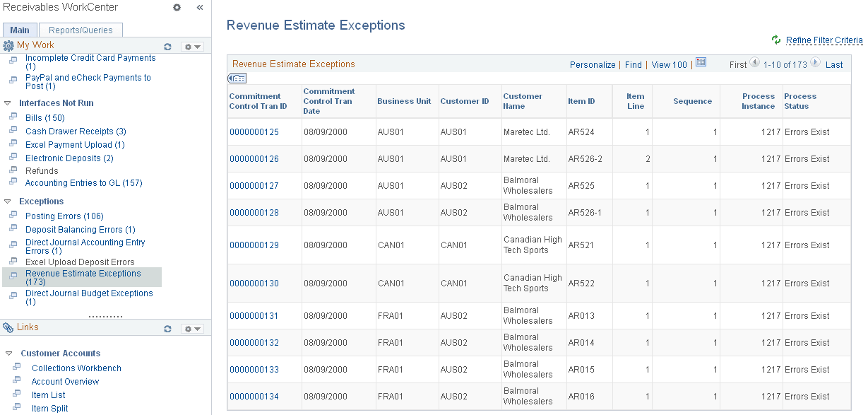Select the Main tab
The image size is (868, 415).
[20, 30]
